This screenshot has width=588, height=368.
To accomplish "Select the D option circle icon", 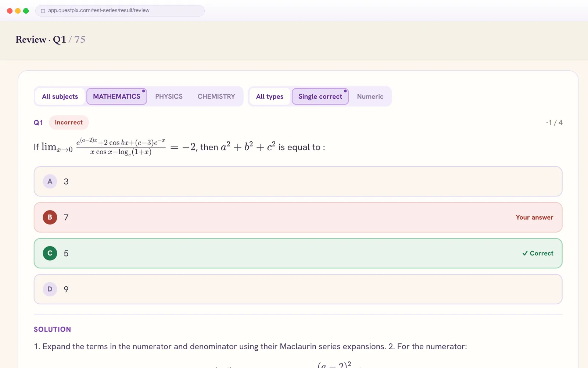I will coord(50,289).
